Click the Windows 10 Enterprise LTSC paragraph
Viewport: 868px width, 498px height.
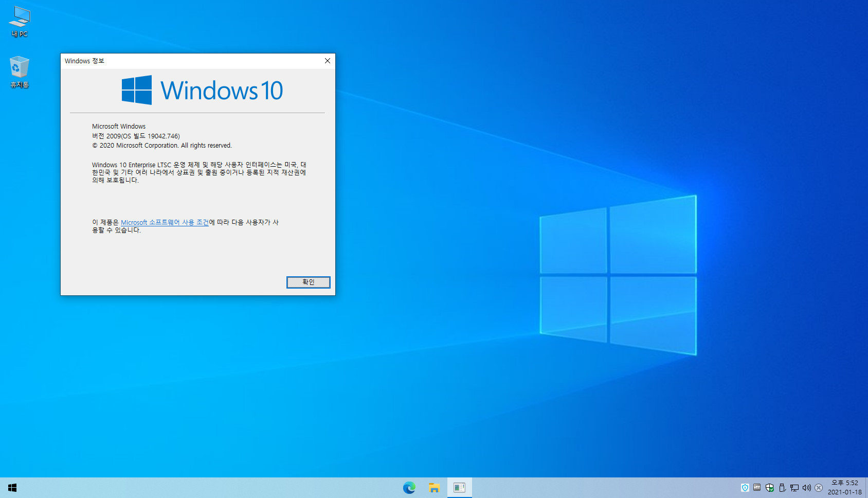tap(199, 172)
